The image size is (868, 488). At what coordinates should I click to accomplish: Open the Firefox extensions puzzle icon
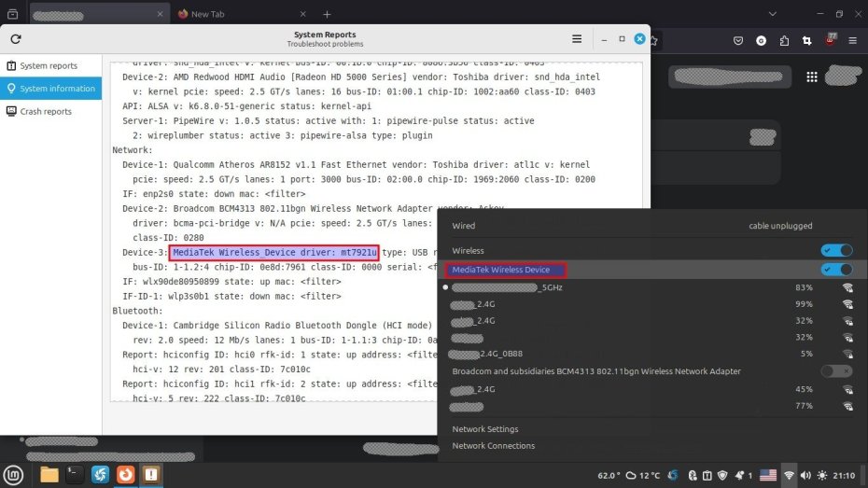[784, 40]
